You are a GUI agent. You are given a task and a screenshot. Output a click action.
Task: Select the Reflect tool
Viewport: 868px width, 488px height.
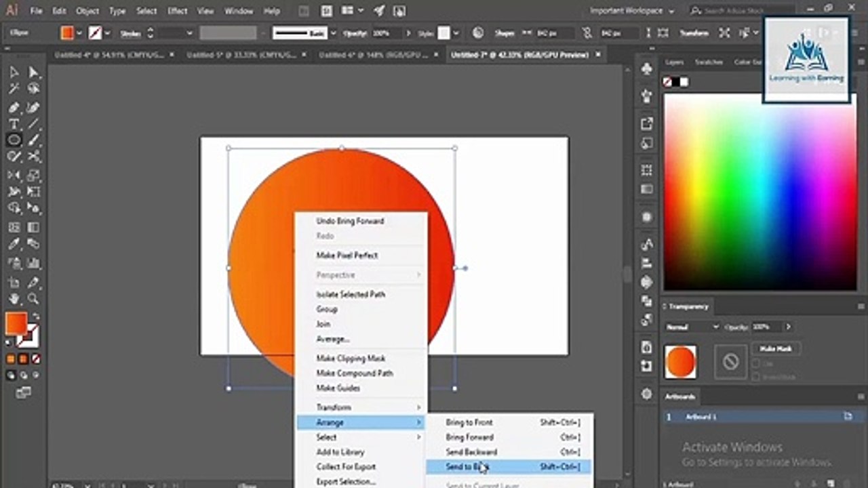click(14, 176)
